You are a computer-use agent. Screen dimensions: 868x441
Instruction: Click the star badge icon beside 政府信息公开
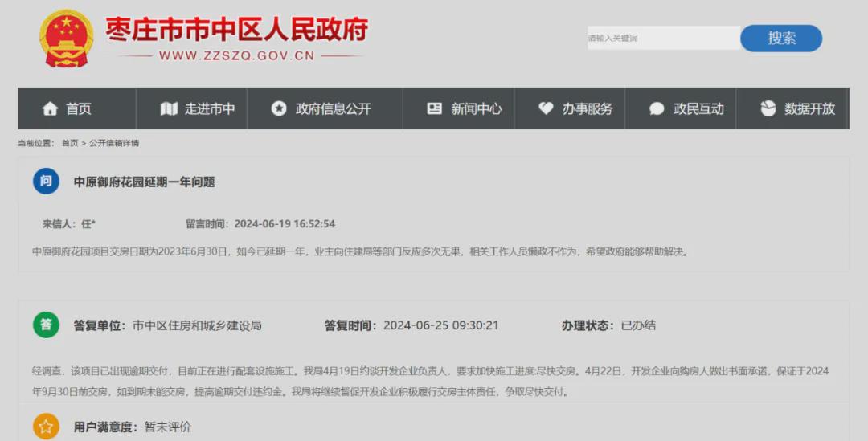[x=278, y=108]
